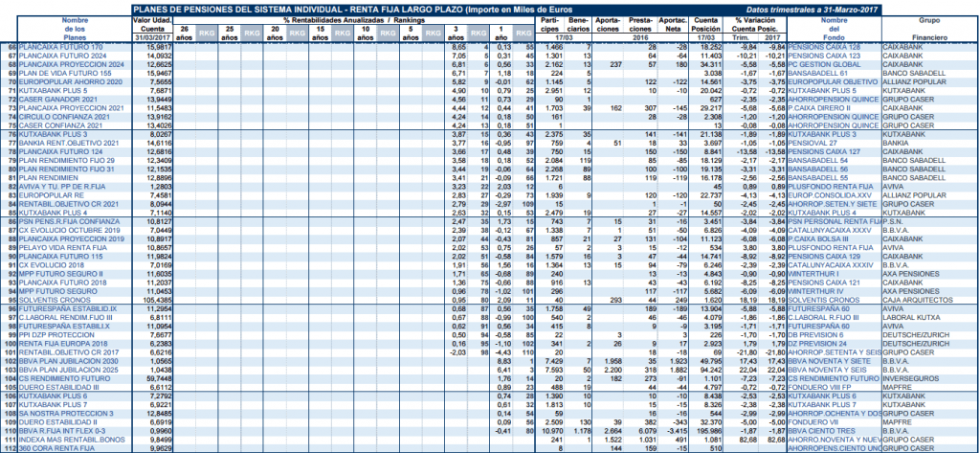
Task: Click the 'Beneficiarios' column header
Action: click(579, 24)
